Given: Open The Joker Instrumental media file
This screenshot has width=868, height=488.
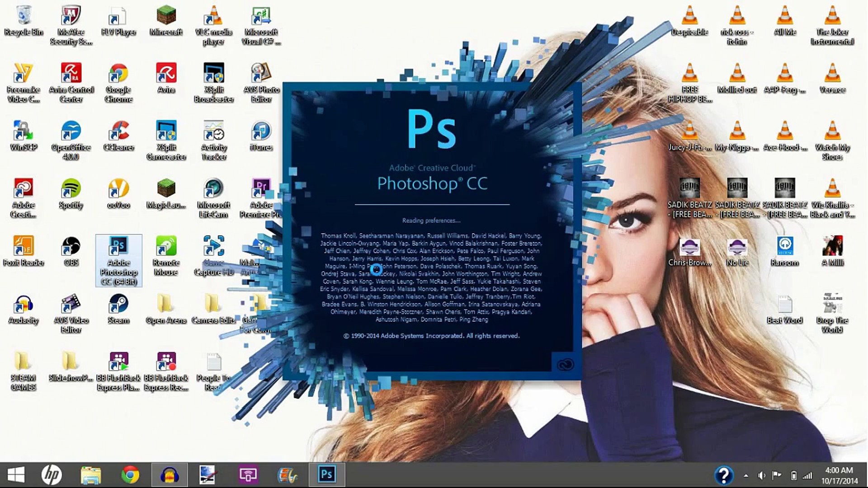Looking at the screenshot, I should pos(832,26).
